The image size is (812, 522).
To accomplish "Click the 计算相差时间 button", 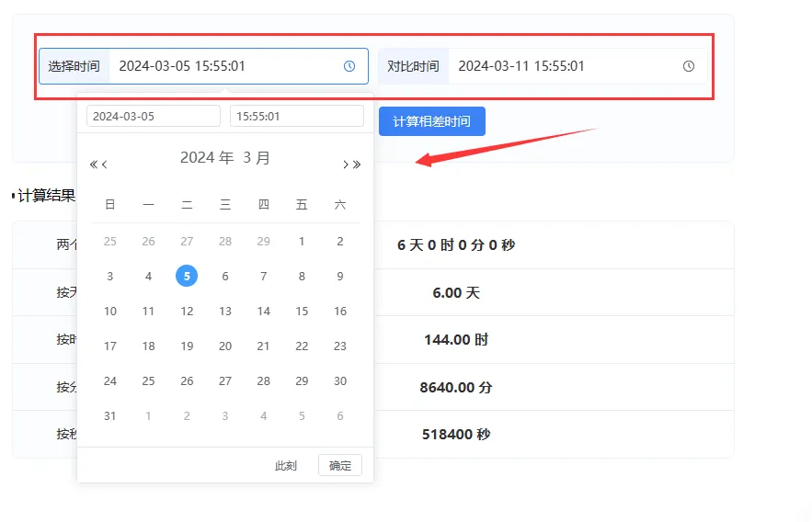I will click(432, 121).
